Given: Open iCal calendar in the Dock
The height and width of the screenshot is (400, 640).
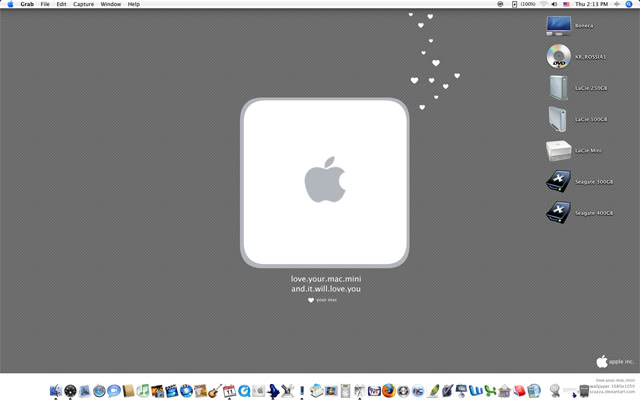Looking at the screenshot, I should click(229, 391).
